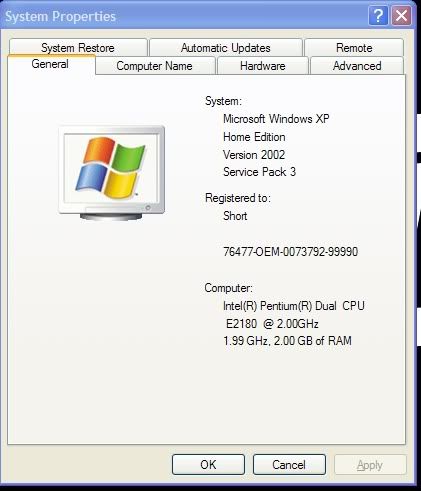Click the greyed-out Apply button
The image size is (421, 491).
370,464
